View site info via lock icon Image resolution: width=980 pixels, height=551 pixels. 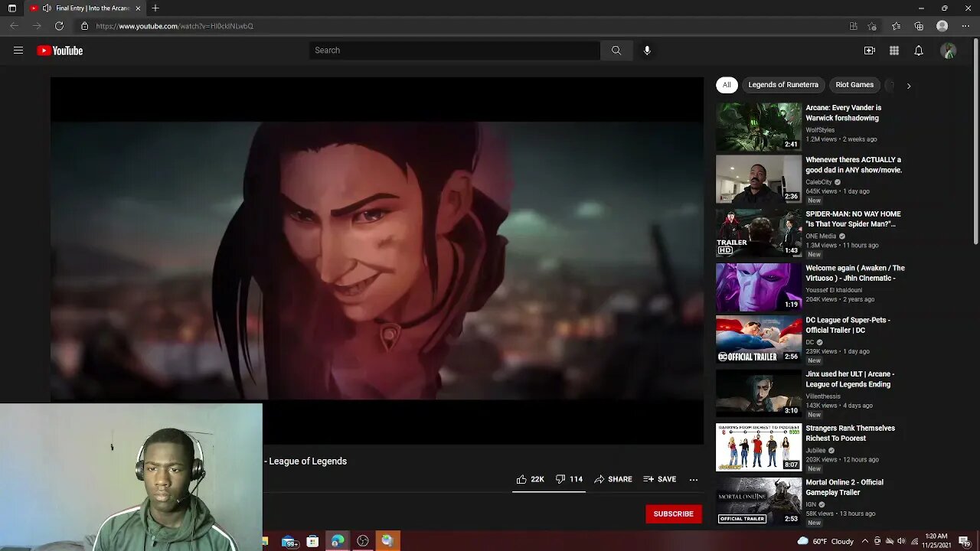85,26
